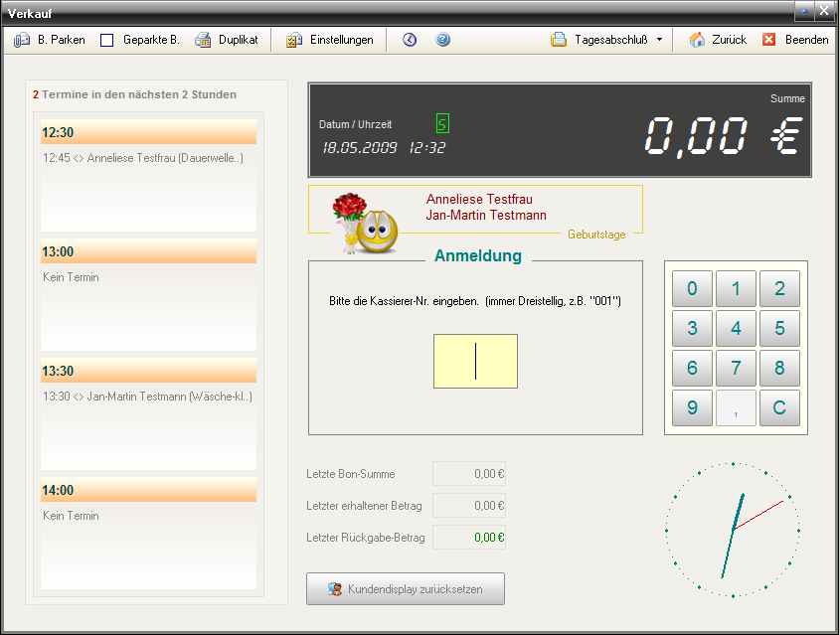Tap keypad digit 9

tap(692, 407)
